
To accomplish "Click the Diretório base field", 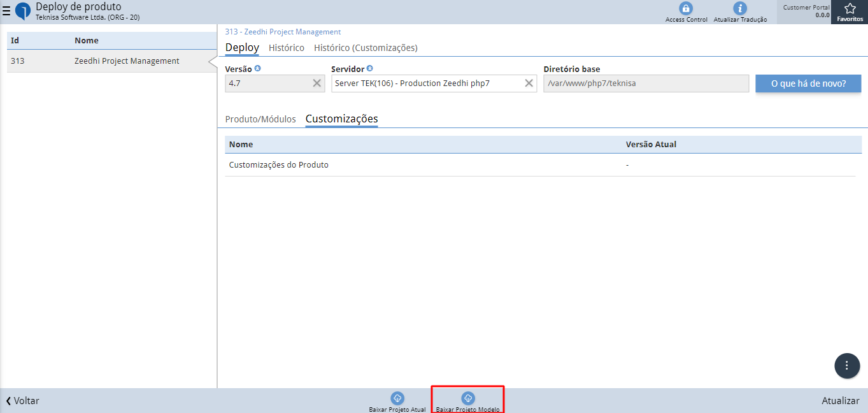I will click(x=646, y=83).
